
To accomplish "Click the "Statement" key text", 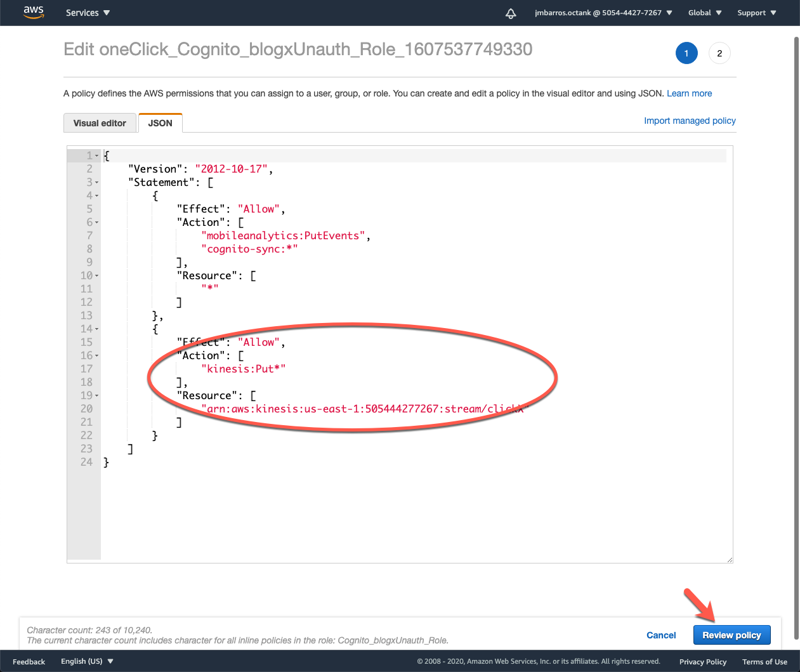I will (x=161, y=182).
